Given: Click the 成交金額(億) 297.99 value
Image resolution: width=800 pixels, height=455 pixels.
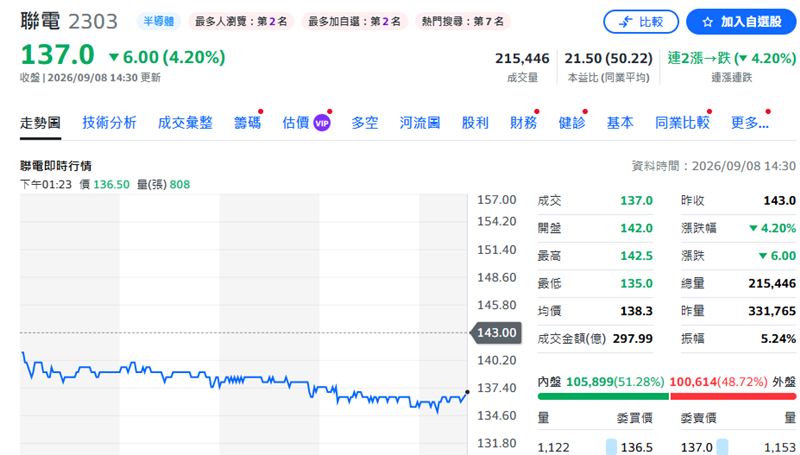Looking at the screenshot, I should coord(633,338).
